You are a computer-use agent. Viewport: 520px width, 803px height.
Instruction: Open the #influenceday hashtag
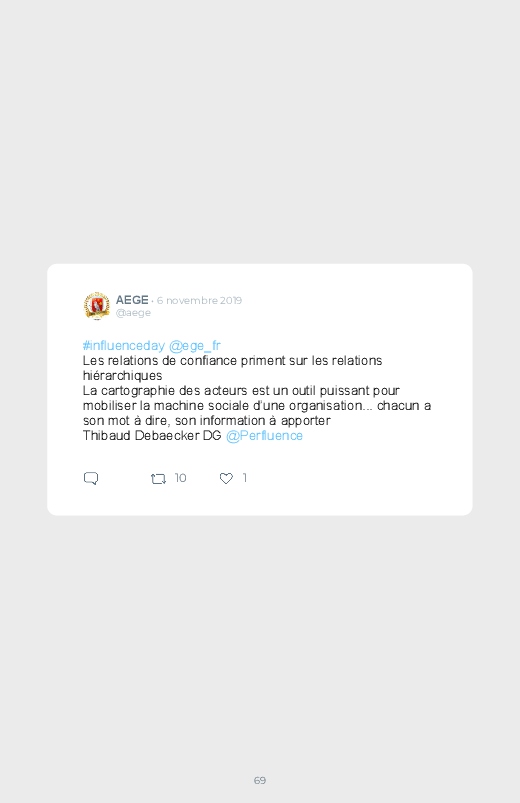[x=124, y=346]
